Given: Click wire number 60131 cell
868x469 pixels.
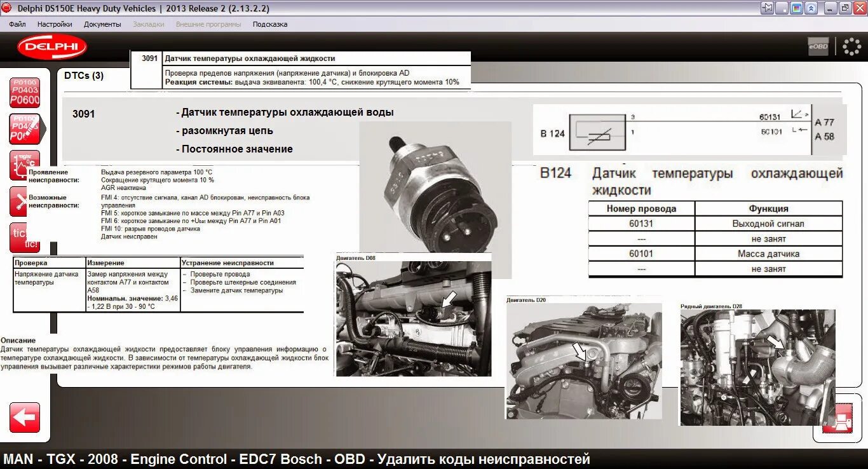Looking at the screenshot, I should point(641,224).
